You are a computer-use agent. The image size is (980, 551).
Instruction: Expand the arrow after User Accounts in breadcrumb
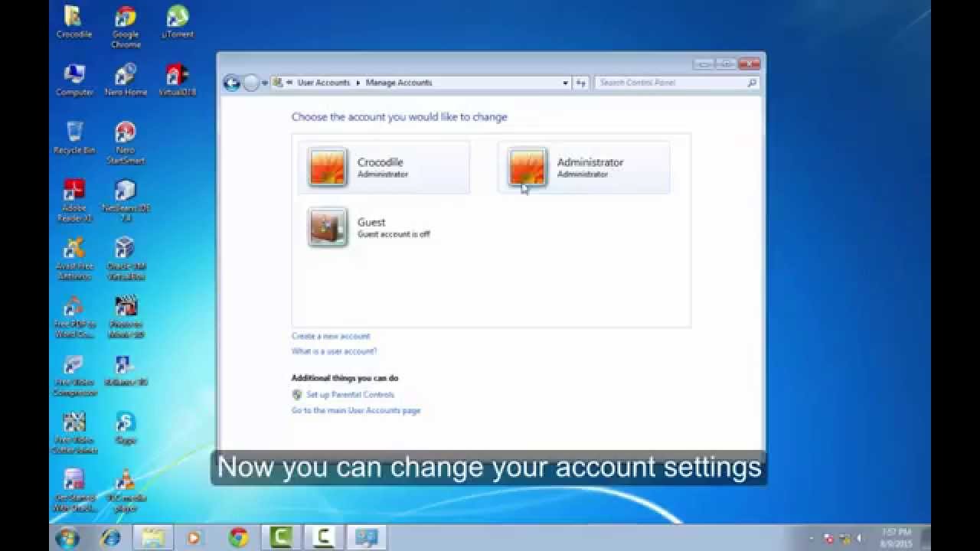tap(358, 83)
